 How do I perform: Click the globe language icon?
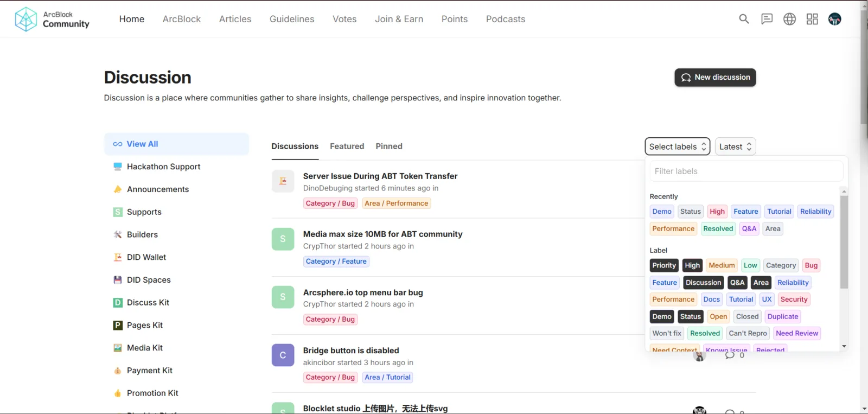(789, 19)
